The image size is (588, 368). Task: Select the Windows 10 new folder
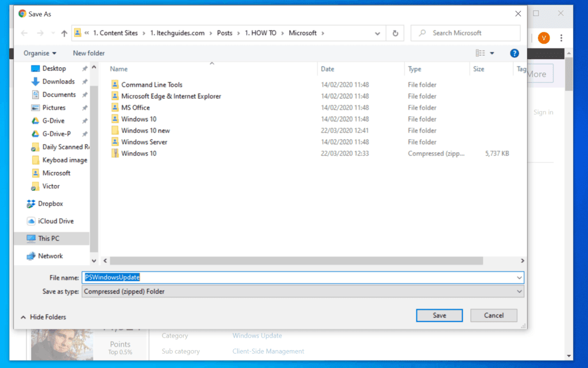click(145, 131)
